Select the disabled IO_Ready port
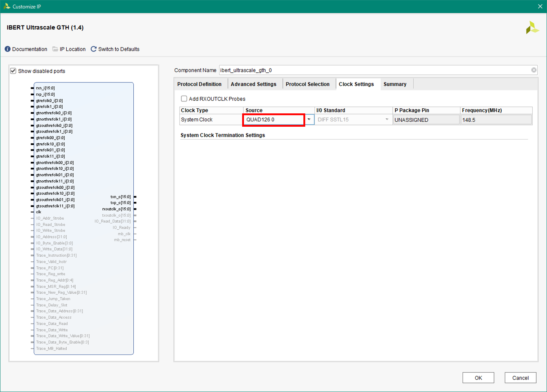Image resolution: width=547 pixels, height=392 pixels. pos(121,227)
